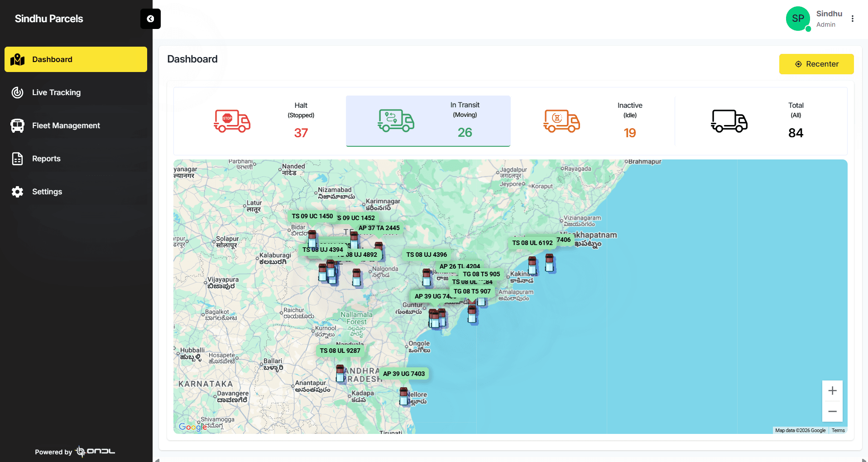Click the Google logo on map

[193, 427]
